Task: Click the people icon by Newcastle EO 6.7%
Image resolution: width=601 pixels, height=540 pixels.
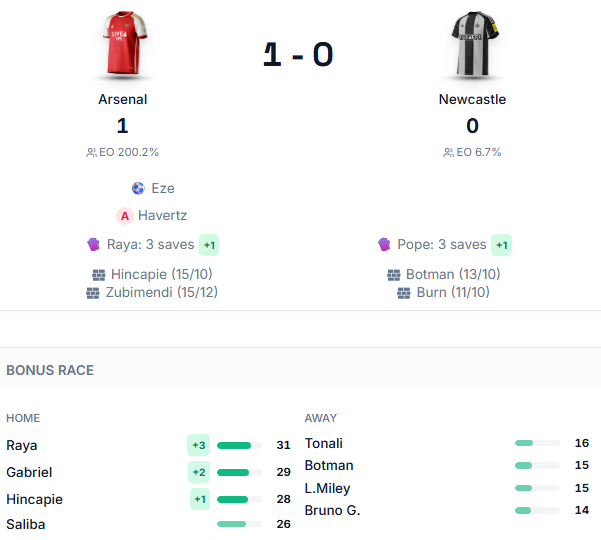Action: click(449, 153)
